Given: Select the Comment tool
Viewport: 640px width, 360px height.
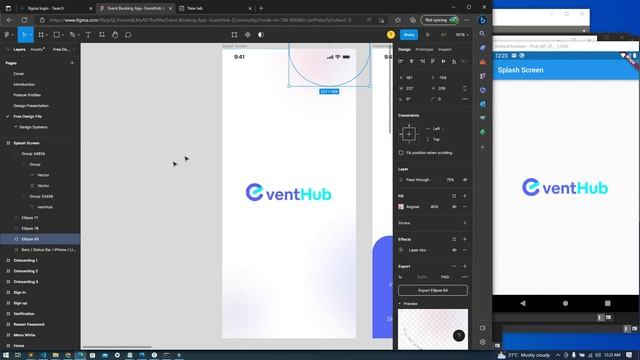Looking at the screenshot, I should coord(128,35).
